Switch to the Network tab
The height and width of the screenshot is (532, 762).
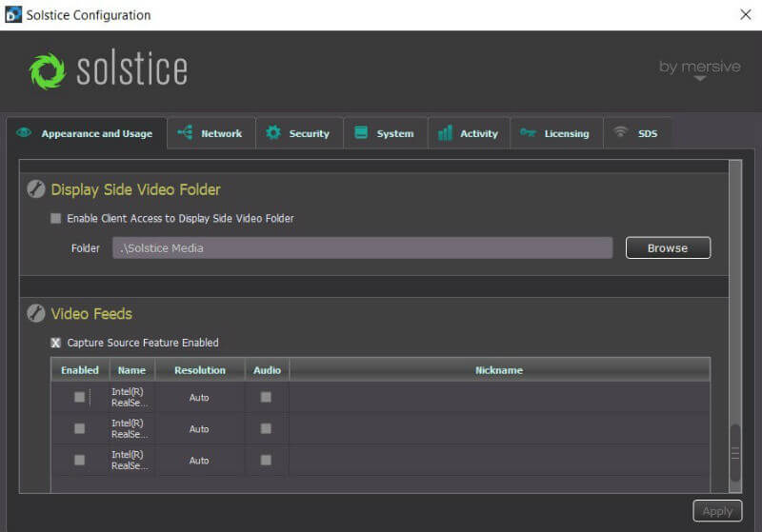tap(211, 133)
